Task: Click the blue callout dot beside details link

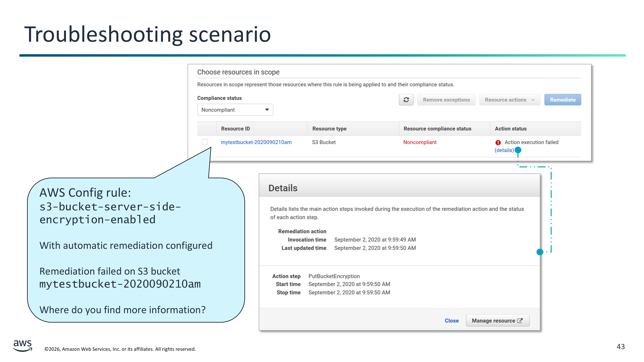Action: point(518,150)
